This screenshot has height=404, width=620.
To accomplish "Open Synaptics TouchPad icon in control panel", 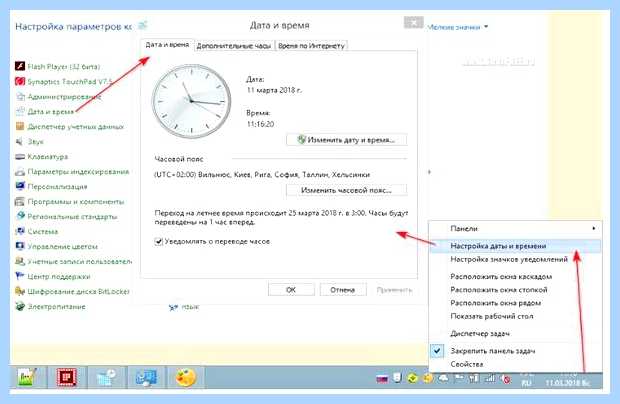I will point(20,81).
